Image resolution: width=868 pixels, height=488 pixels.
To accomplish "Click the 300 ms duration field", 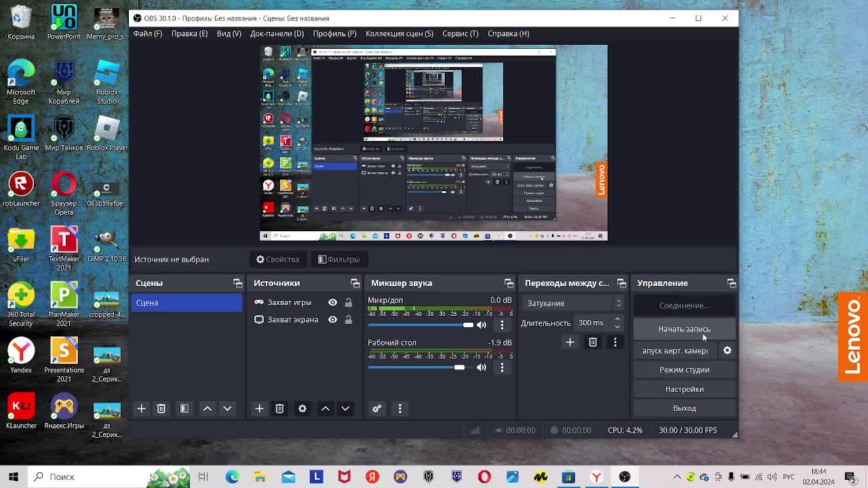I will [592, 323].
